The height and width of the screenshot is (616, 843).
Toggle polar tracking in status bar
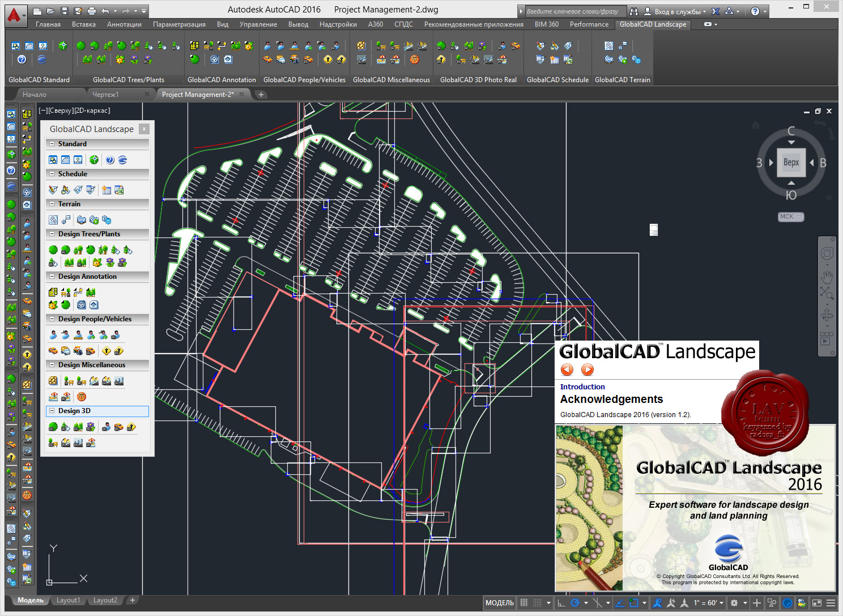point(575,603)
